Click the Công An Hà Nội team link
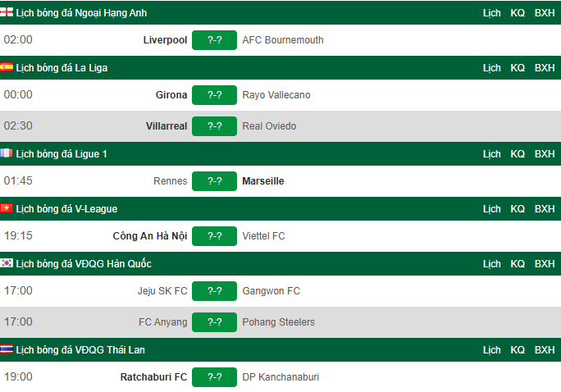 (x=150, y=236)
